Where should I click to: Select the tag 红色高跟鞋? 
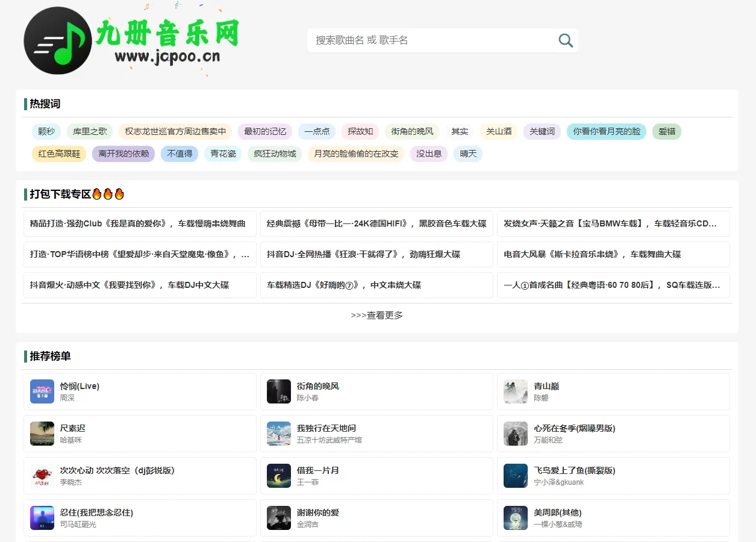[x=58, y=154]
